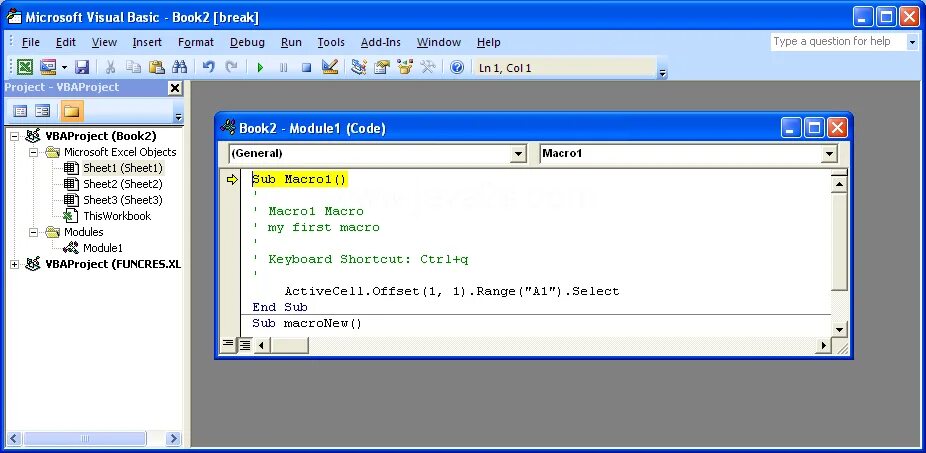926x453 pixels.
Task: Click the Sub macroNew() code line
Action: (x=307, y=324)
